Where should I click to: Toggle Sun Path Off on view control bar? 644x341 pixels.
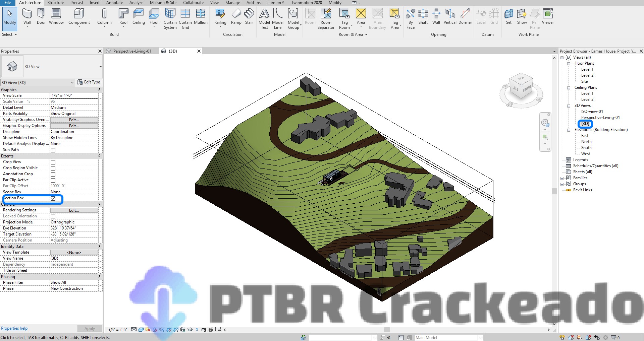point(148,330)
